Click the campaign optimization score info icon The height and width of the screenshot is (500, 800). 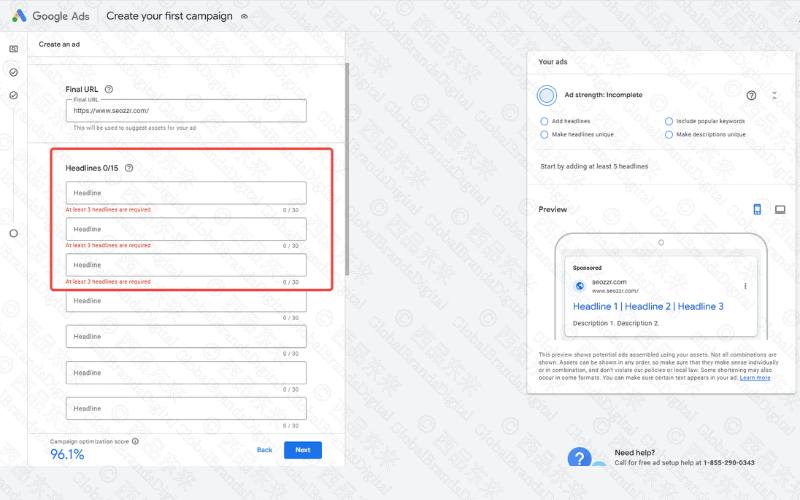click(x=135, y=440)
